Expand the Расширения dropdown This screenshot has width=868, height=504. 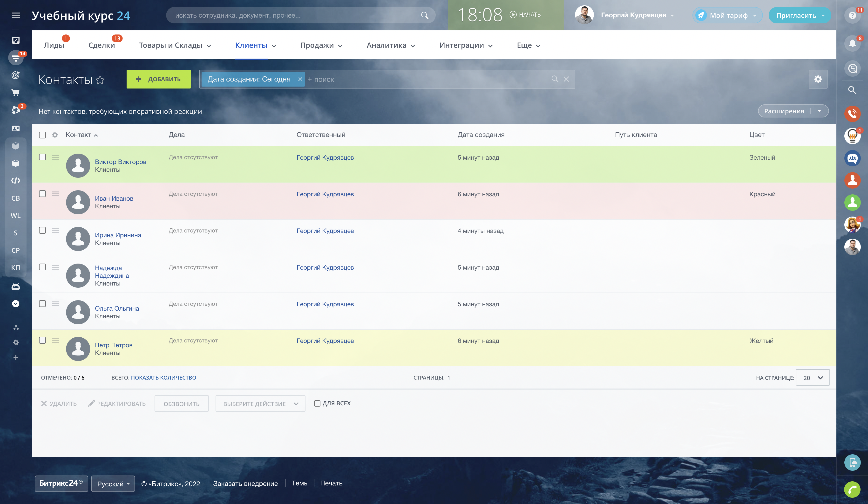tap(819, 111)
